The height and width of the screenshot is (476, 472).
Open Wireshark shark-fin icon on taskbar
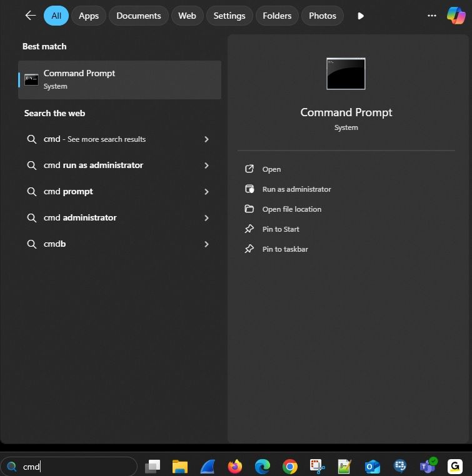coord(208,466)
